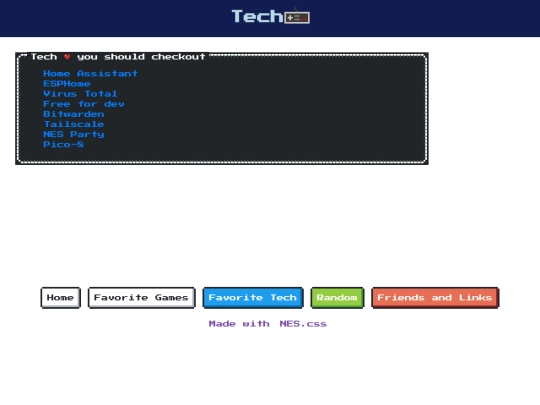Click the Home navigation button
The width and height of the screenshot is (540, 405).
tap(60, 298)
